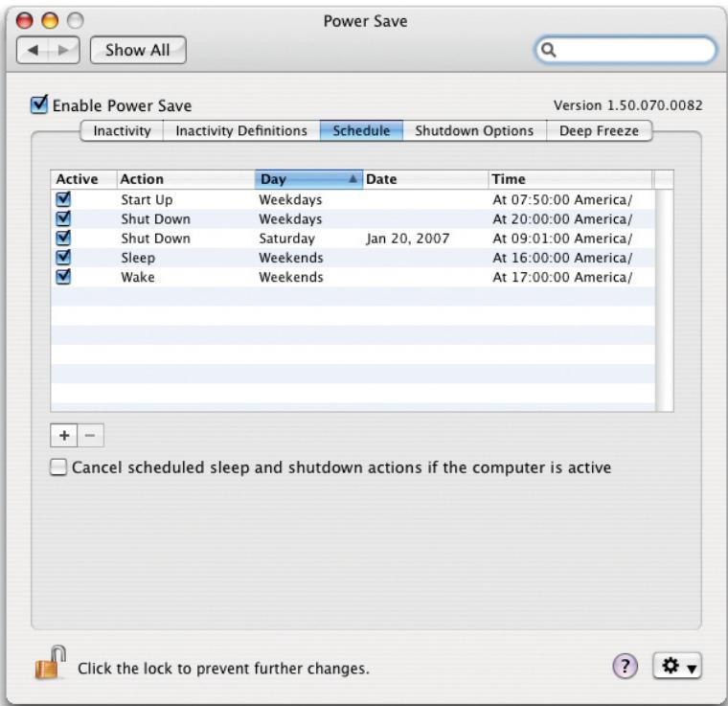Toggle Day column sort arrow
Viewport: 728px width, 706px height.
point(353,179)
